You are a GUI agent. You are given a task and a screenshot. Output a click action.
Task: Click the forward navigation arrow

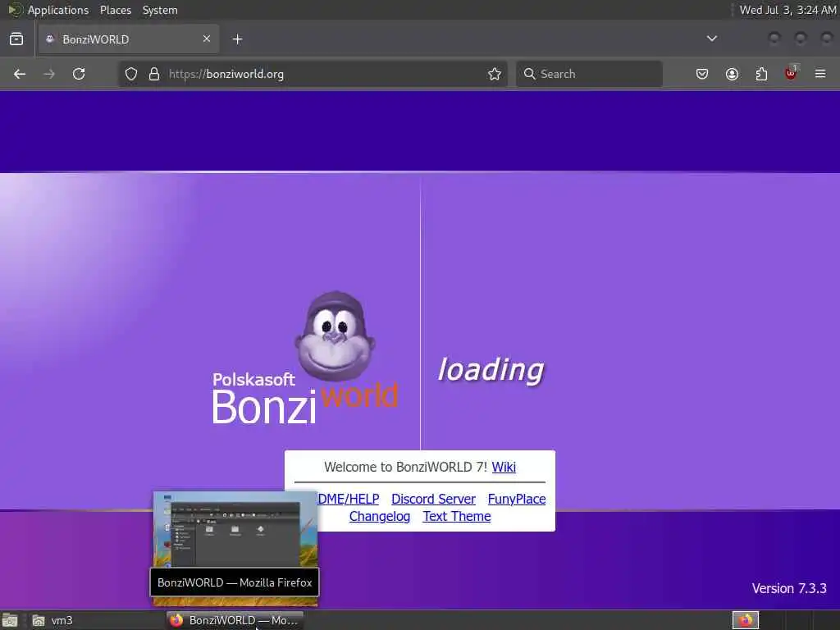coord(49,74)
